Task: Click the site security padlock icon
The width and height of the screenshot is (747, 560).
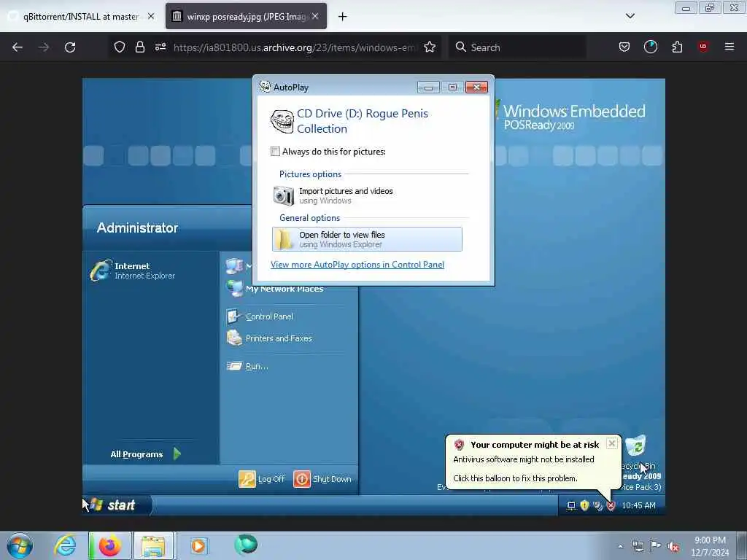Action: coord(139,47)
